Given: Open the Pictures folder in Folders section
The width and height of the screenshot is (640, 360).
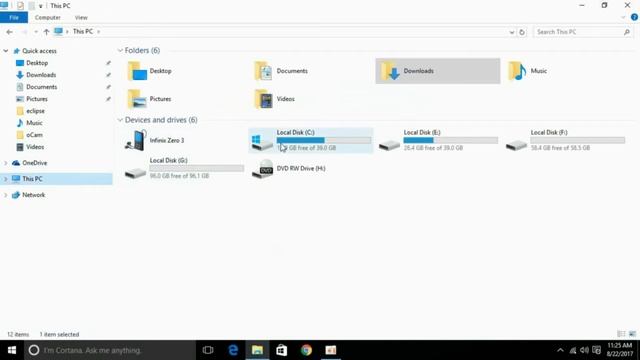Looking at the screenshot, I should 149,99.
